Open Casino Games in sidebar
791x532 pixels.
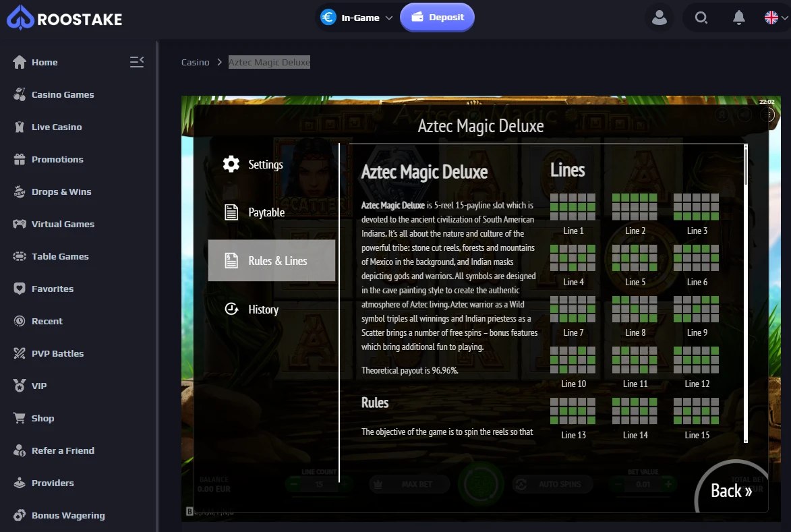pyautogui.click(x=63, y=94)
